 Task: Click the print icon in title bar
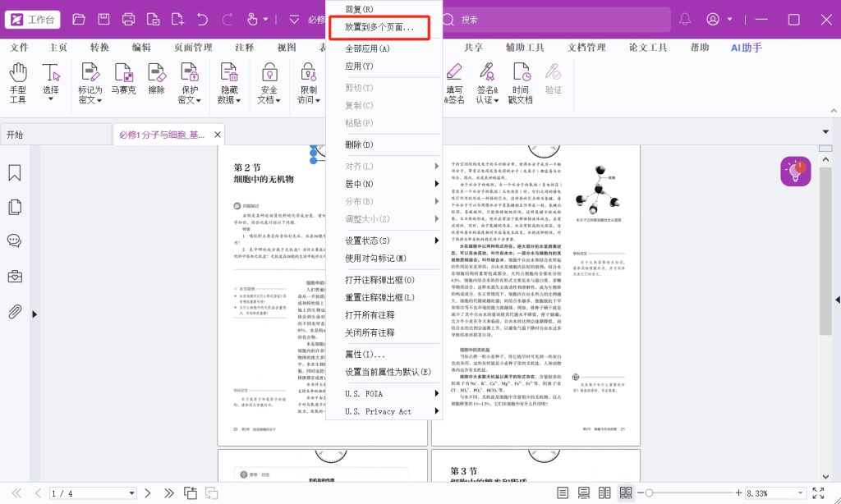(x=129, y=19)
